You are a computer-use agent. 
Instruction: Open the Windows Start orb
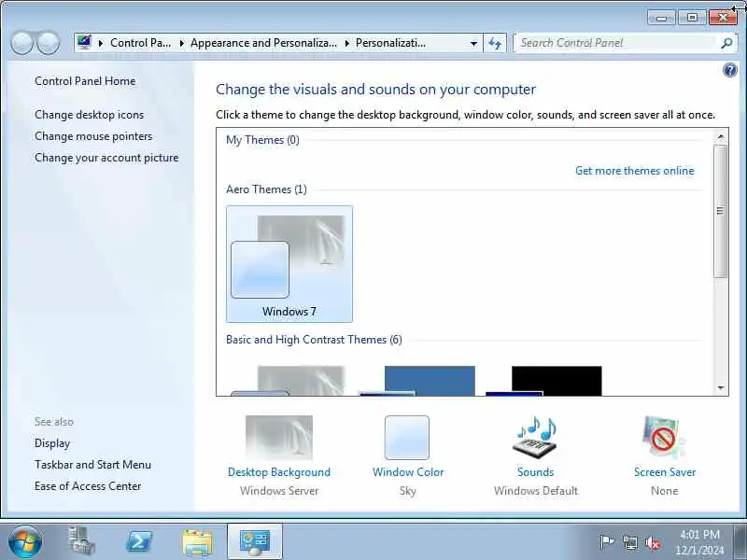(25, 541)
